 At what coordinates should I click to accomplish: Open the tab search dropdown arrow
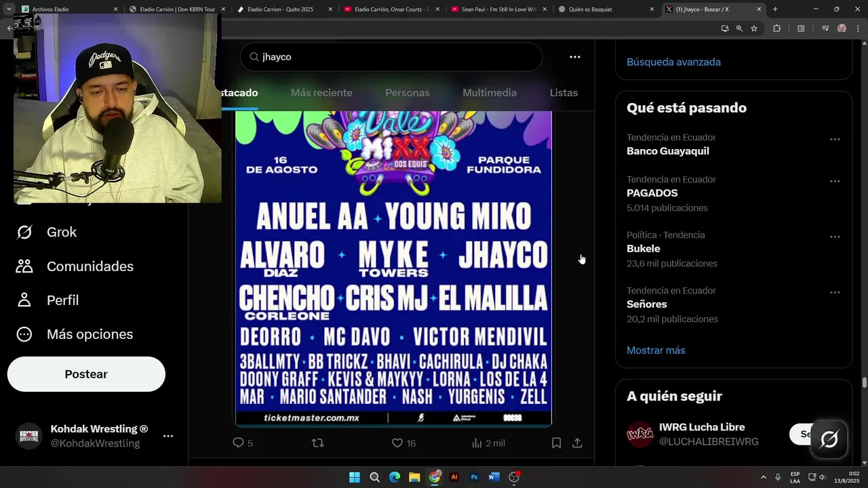pyautogui.click(x=8, y=9)
